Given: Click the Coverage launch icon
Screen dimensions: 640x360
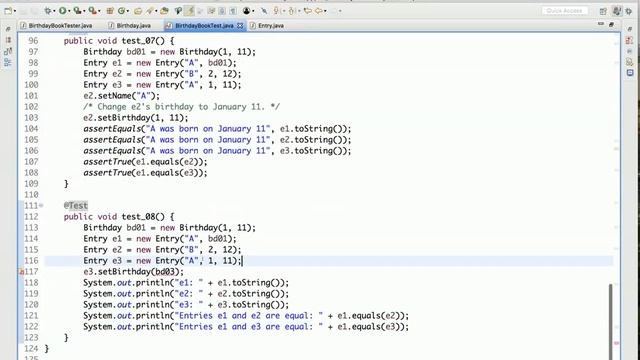Looking at the screenshot, I should click(x=77, y=11).
